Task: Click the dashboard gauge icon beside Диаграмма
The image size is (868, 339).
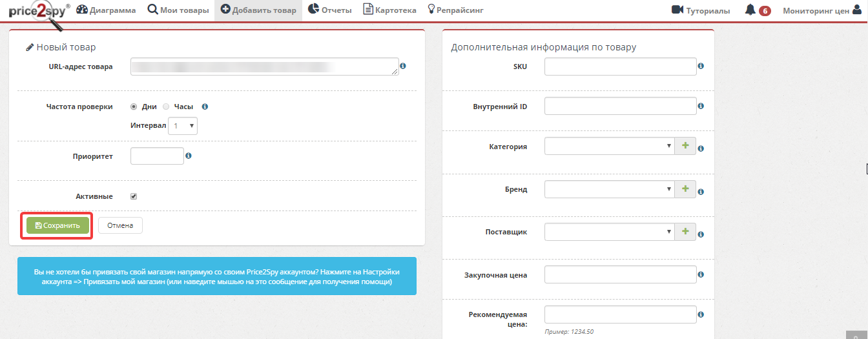Action: [81, 10]
